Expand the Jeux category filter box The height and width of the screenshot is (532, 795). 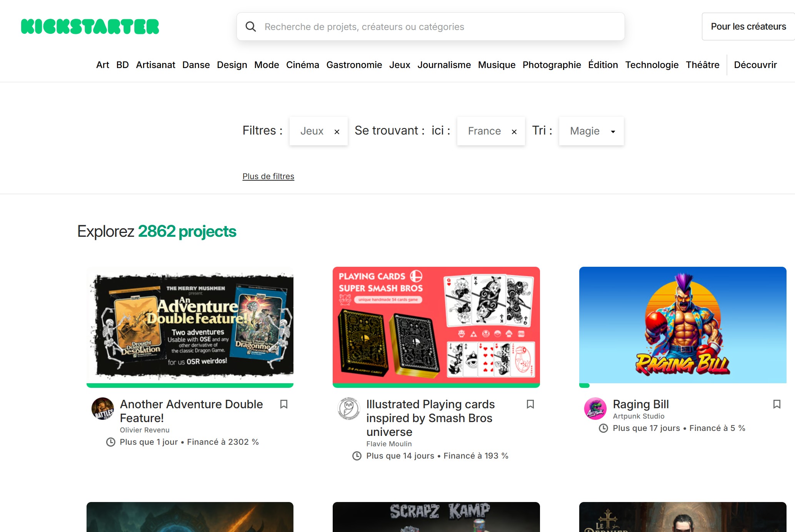[312, 131]
